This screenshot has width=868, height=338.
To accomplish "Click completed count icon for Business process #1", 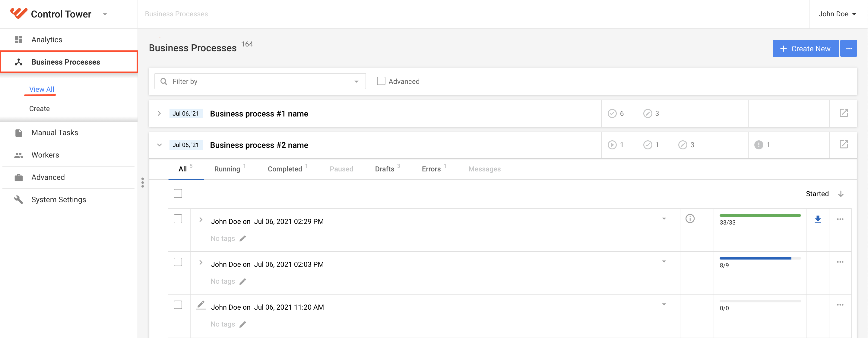I will coord(612,113).
